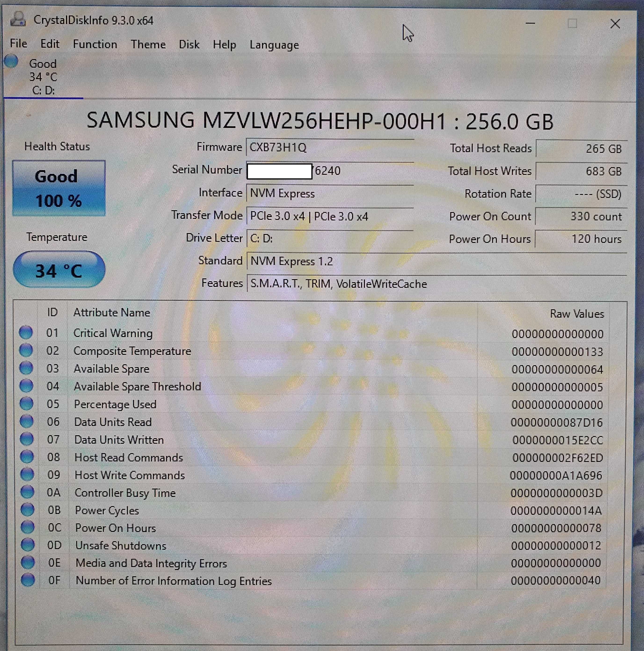This screenshot has width=644, height=651.
Task: Click status orb for Critical Warning
Action: pos(26,332)
